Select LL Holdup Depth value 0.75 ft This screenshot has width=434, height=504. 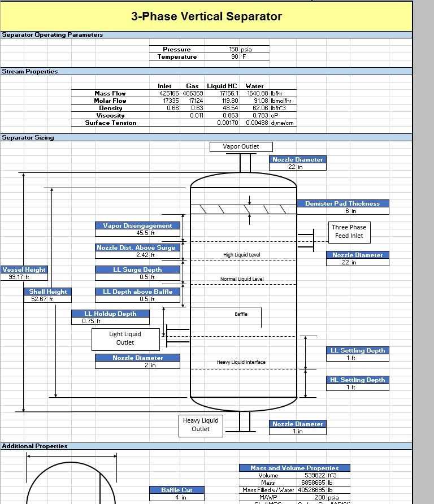pos(111,321)
